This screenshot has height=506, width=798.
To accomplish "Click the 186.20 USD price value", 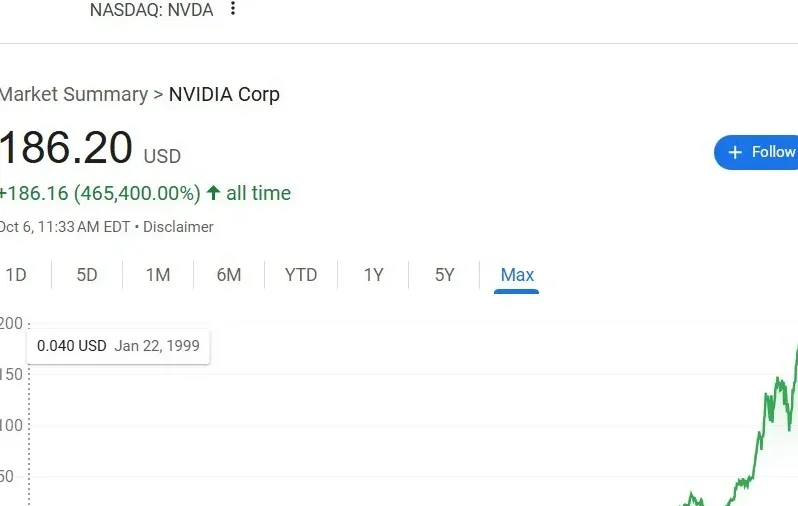I will [x=66, y=149].
